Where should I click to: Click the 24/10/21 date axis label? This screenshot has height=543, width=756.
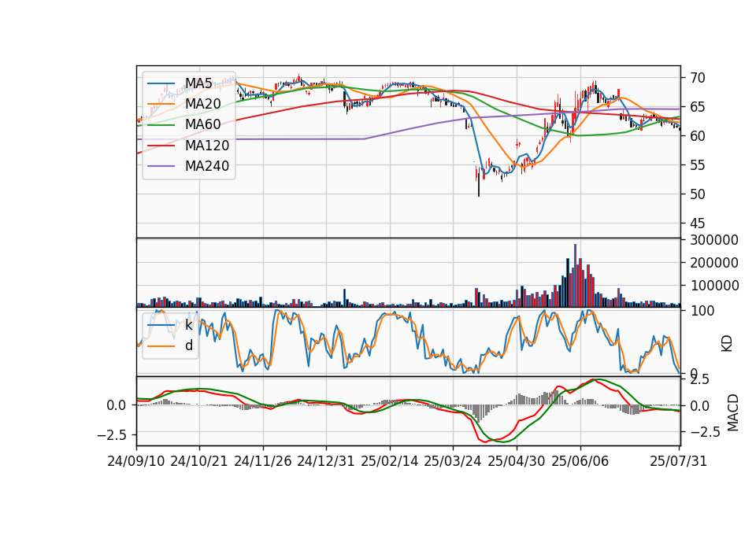tap(199, 461)
